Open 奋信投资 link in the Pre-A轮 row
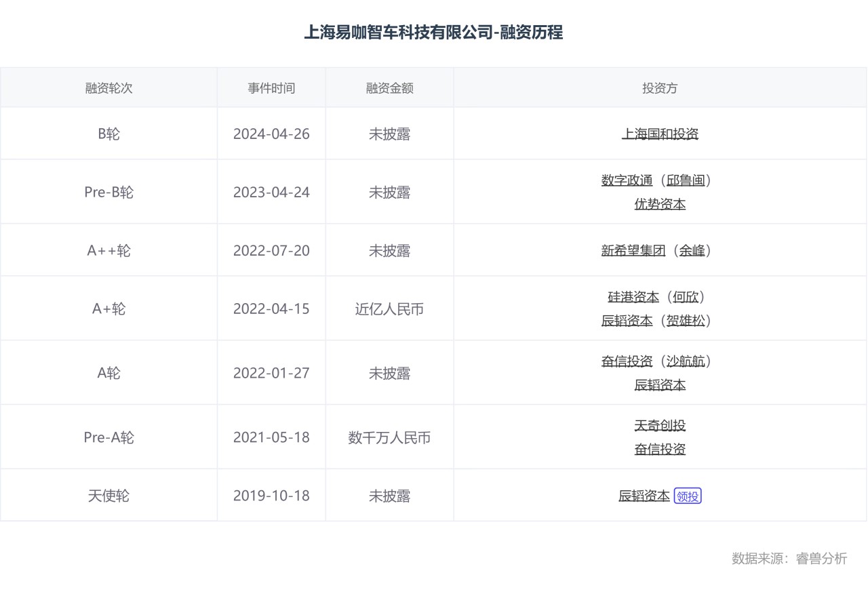The image size is (868, 594). [660, 450]
